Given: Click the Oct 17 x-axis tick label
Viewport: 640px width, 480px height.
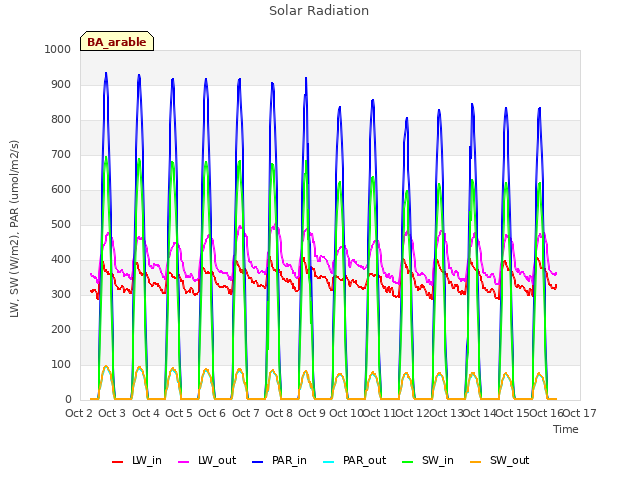Looking at the screenshot, I should [x=580, y=413].
